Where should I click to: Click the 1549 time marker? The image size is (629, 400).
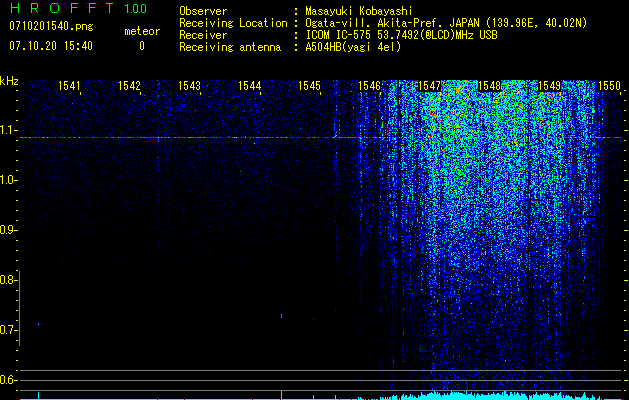point(549,85)
